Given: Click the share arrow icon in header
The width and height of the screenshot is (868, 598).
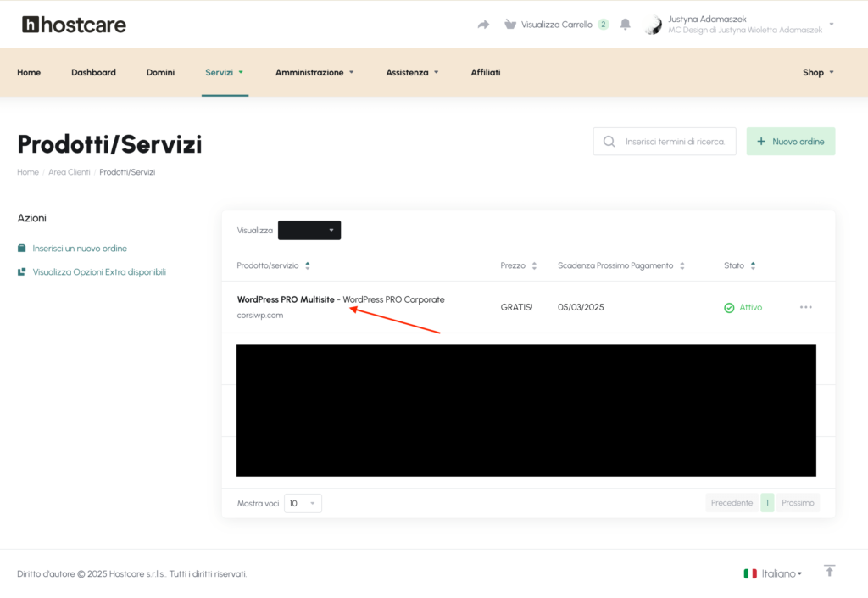Looking at the screenshot, I should coord(483,25).
